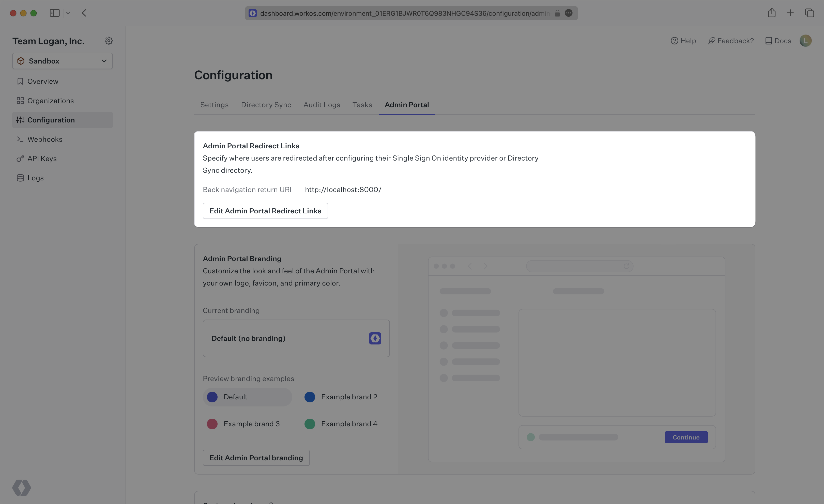Viewport: 824px width, 504px height.
Task: Open the Logs section in the sidebar
Action: click(x=35, y=178)
